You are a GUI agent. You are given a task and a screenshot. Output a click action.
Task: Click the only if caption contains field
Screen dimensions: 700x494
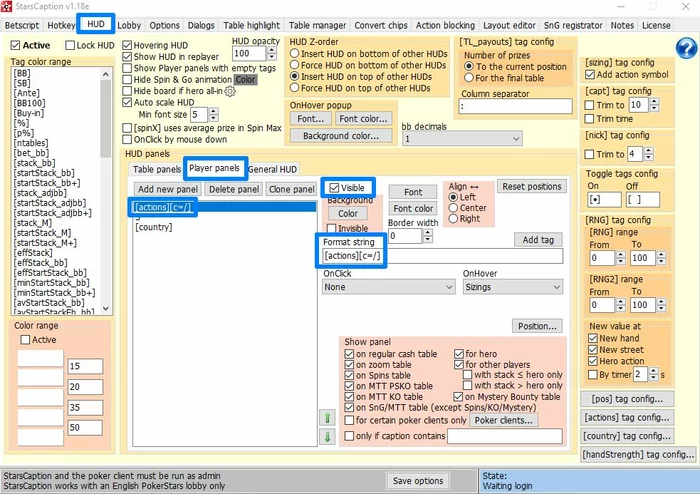(505, 436)
